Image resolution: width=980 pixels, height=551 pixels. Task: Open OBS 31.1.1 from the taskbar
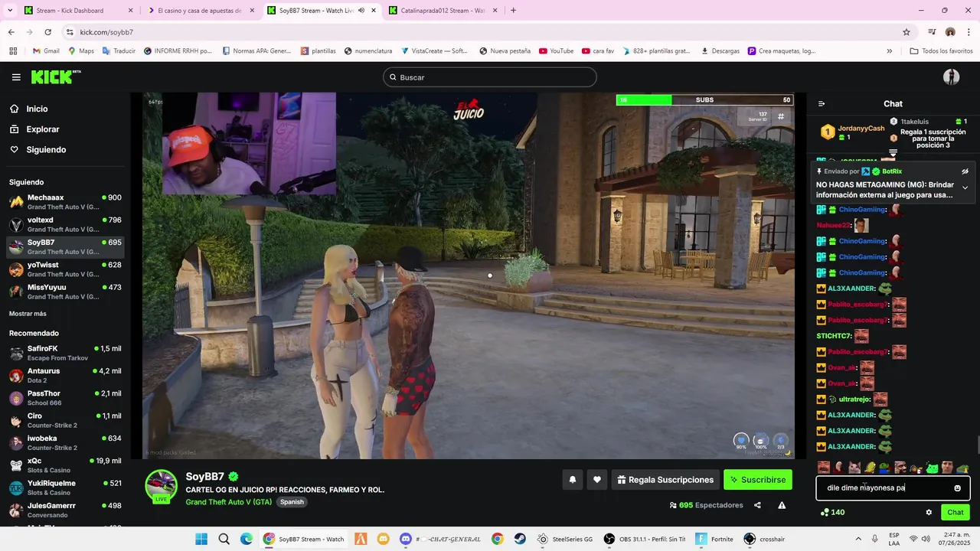(643, 539)
